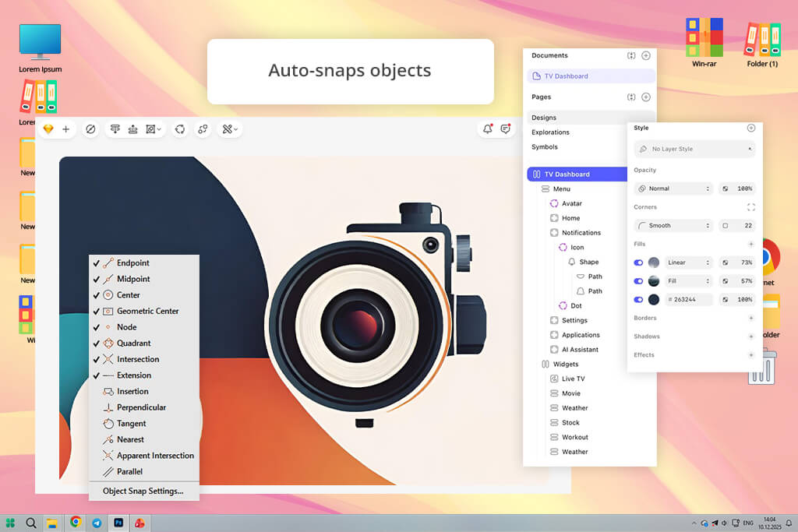The width and height of the screenshot is (798, 532).
Task: Add a border using Borders plus
Action: [x=750, y=318]
